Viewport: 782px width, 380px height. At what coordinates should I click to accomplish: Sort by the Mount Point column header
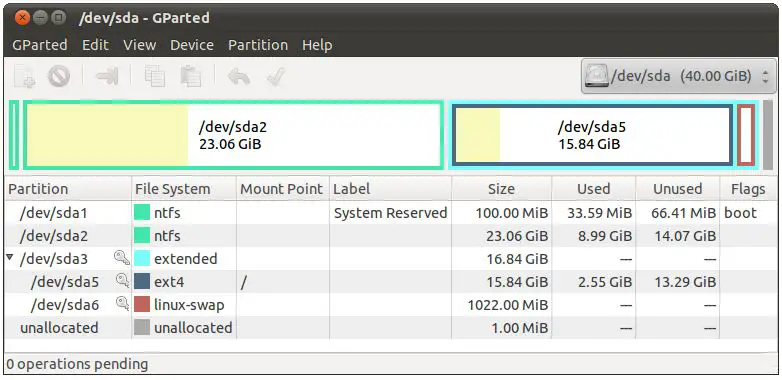(x=282, y=190)
